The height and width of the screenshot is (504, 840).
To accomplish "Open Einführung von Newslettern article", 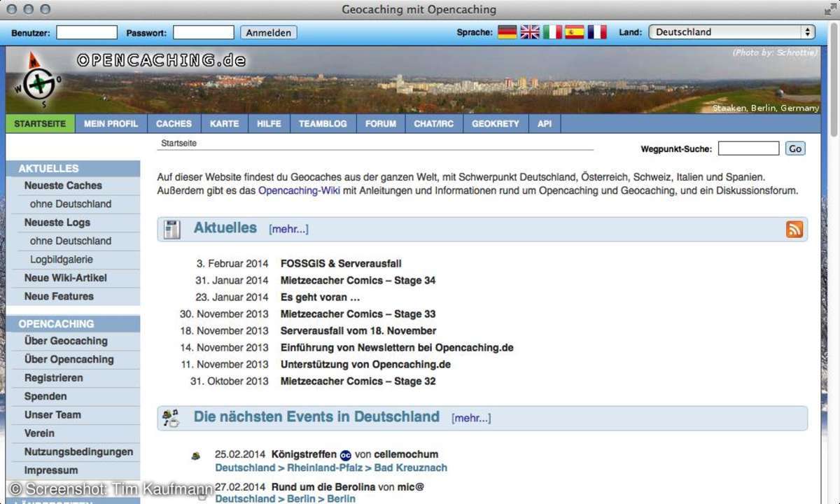I will pyautogui.click(x=397, y=348).
